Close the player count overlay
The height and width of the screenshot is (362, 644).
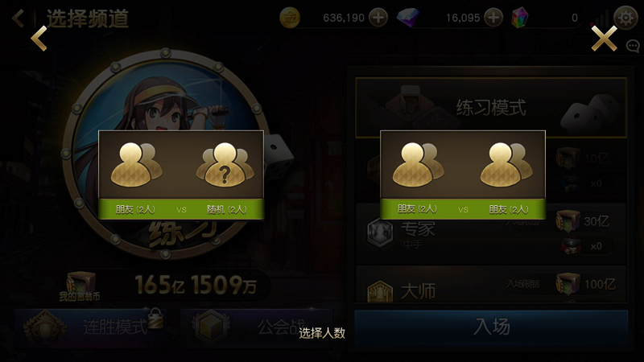[x=604, y=39]
